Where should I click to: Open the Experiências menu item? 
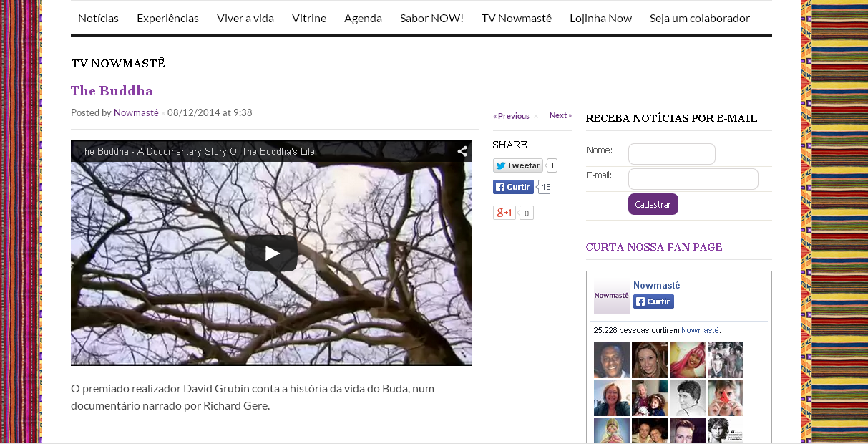167,18
